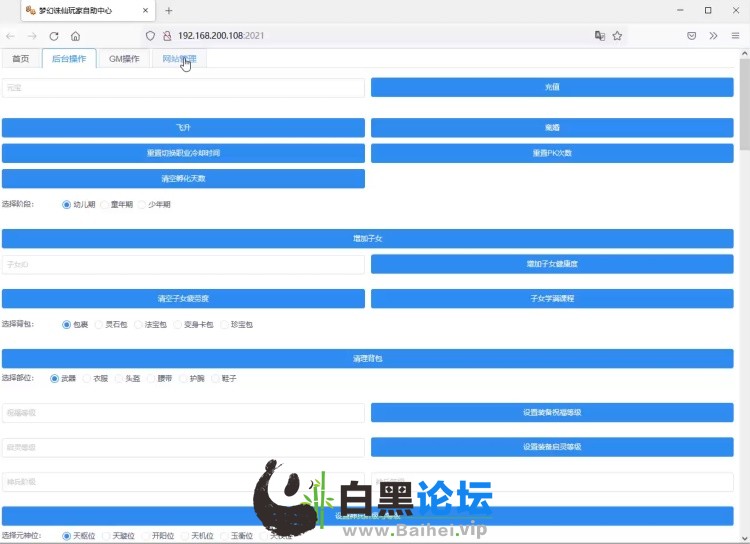Select the 幼儿期 stage option
Screen dimensions: 750x544
[79, 204]
